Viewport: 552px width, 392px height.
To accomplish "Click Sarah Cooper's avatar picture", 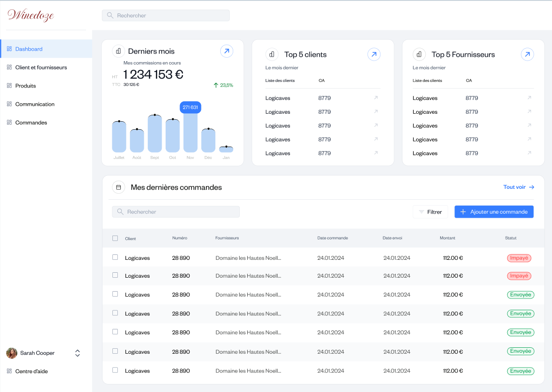I will tap(11, 353).
